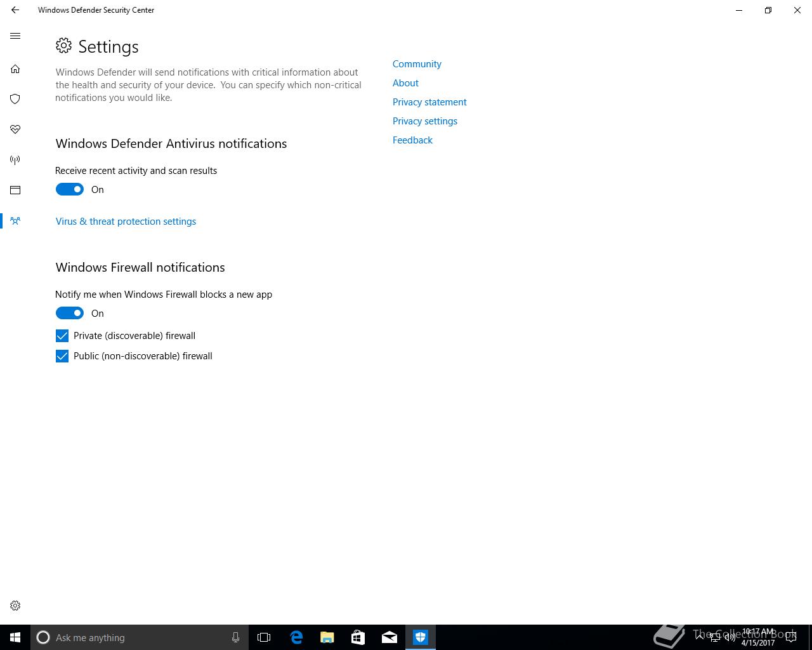The height and width of the screenshot is (650, 812).
Task: Turn off Windows Firewall blocks notification toggle
Action: click(70, 313)
